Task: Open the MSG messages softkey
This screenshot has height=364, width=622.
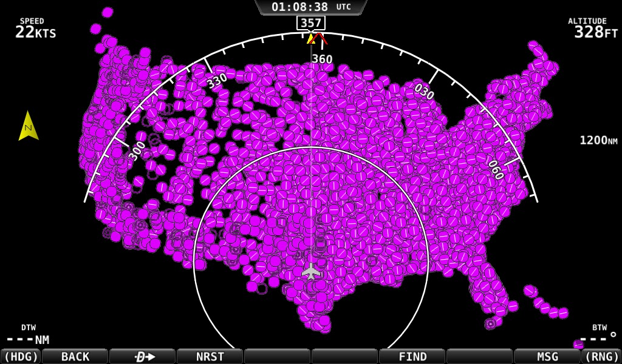Action: coord(549,357)
